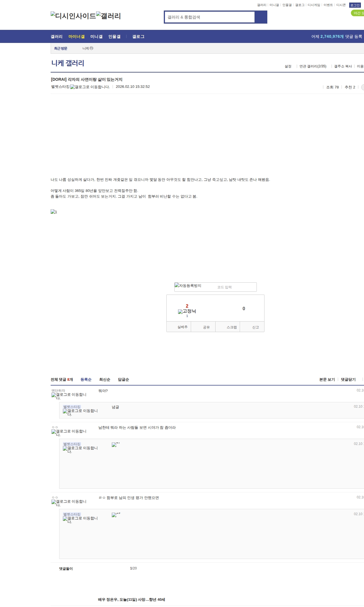Select 미니갤 in the blue navigation bar

pos(96,37)
